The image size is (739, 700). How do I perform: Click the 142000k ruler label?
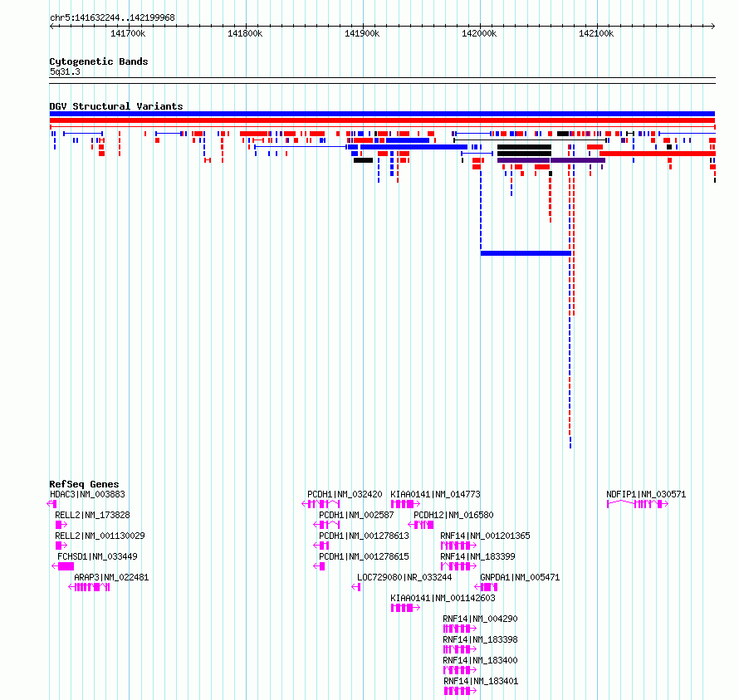479,33
